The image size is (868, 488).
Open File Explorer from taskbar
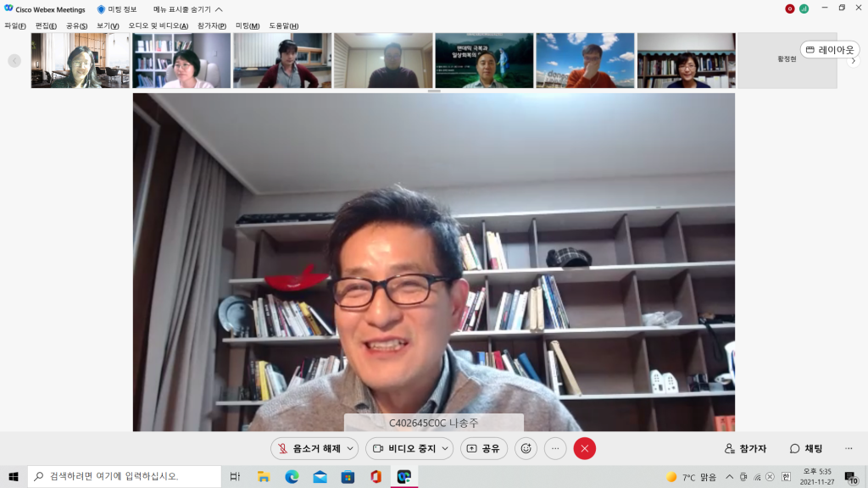[x=264, y=476]
